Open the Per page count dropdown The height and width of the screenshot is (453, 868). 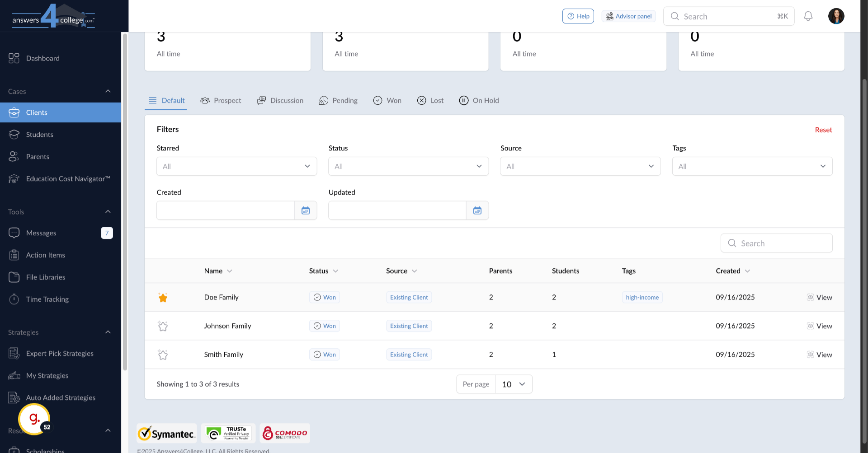(x=514, y=384)
